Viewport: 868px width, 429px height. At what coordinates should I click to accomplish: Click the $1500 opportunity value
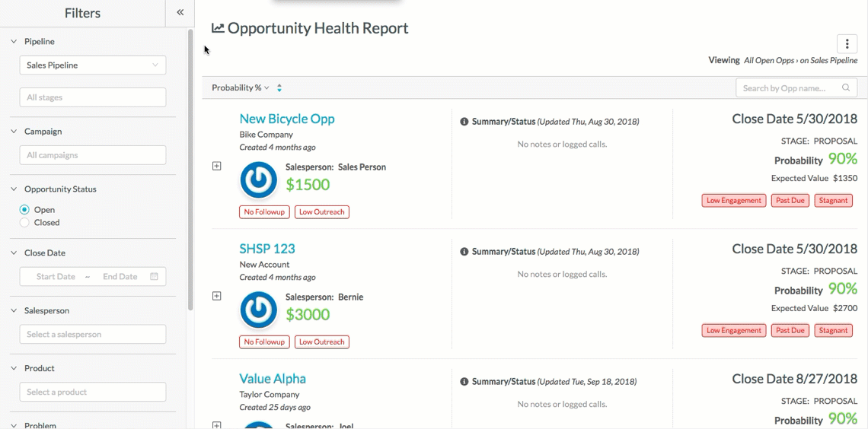[x=308, y=185]
